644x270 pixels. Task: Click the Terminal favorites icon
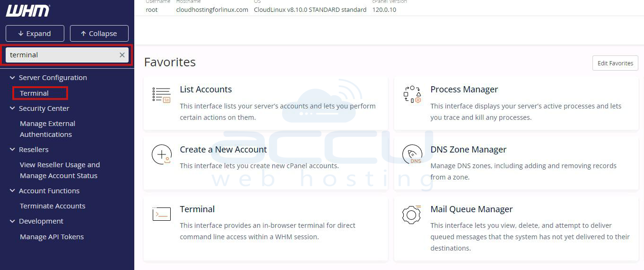coord(161,214)
